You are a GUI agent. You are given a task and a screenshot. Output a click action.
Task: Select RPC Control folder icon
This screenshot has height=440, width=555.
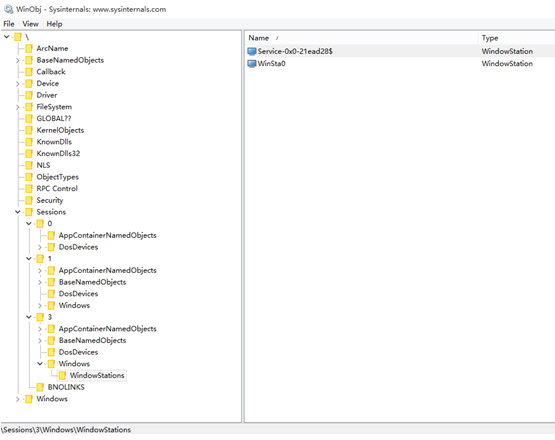29,189
